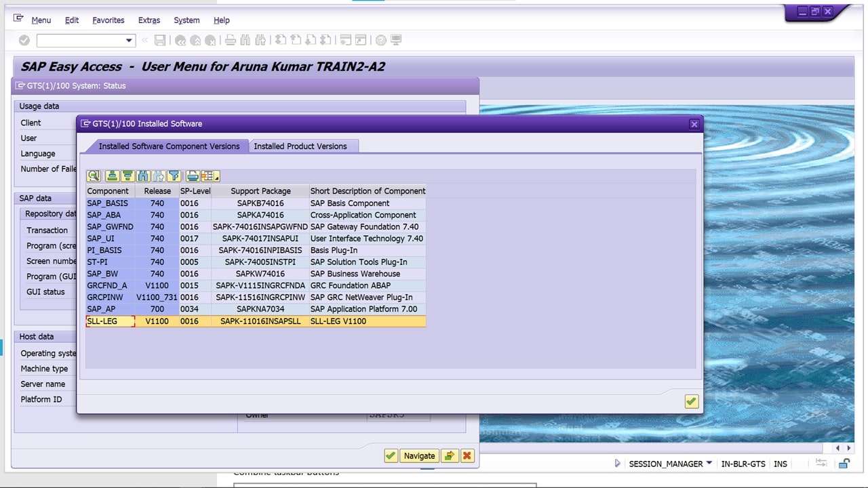Sort the component list ascending
The image size is (868, 488).
113,176
